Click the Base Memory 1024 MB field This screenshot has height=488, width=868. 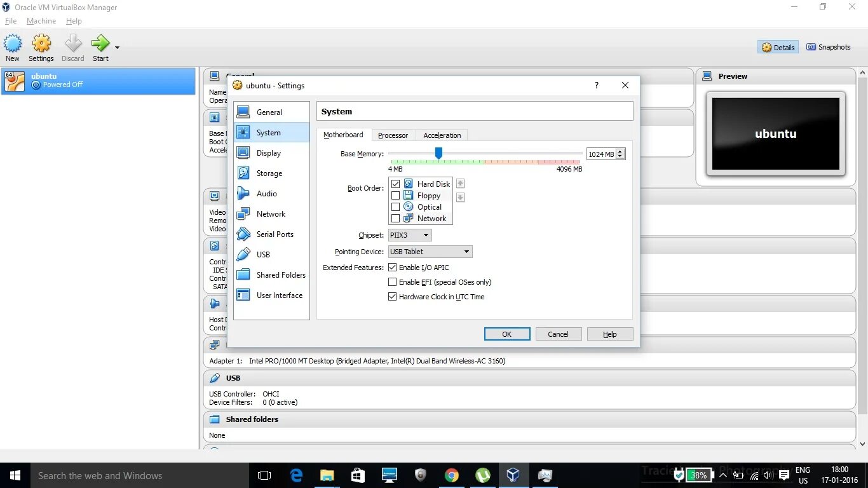(601, 154)
